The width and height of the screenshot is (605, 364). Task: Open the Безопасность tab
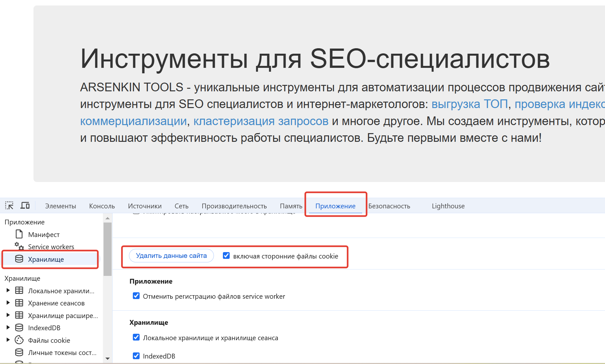pos(389,206)
